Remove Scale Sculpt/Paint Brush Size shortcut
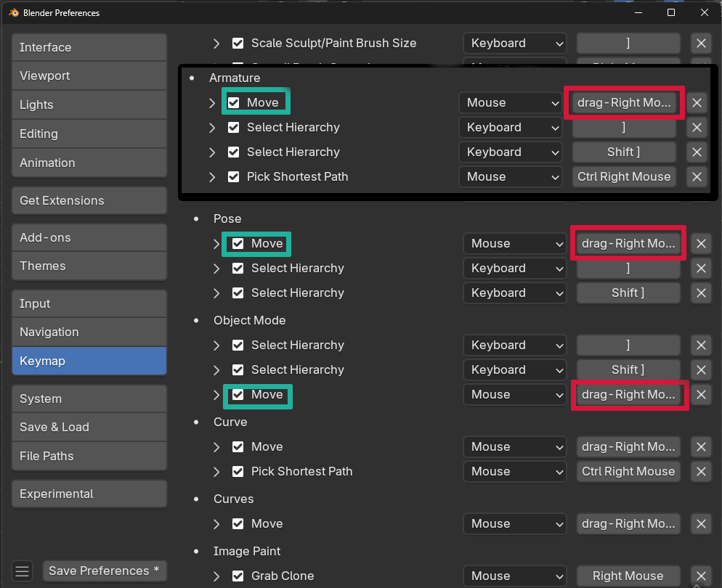Viewport: 722px width, 588px height. [701, 43]
